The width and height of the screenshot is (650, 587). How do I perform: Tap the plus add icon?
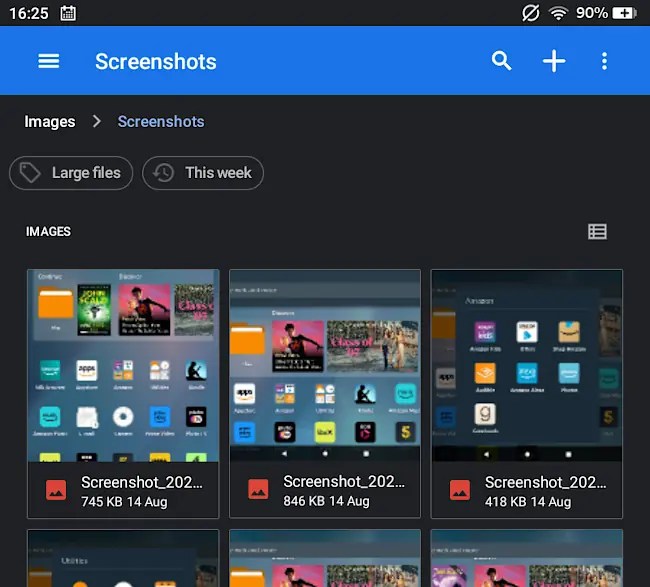click(x=554, y=61)
